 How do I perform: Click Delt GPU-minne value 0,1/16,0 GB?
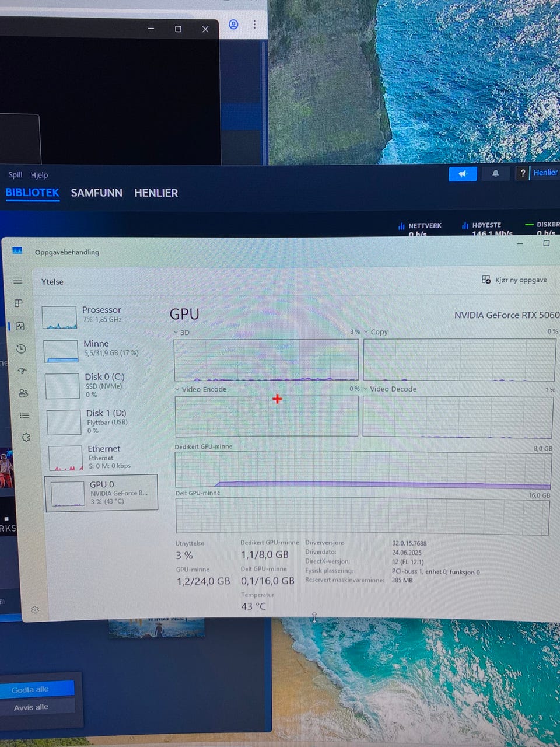268,581
